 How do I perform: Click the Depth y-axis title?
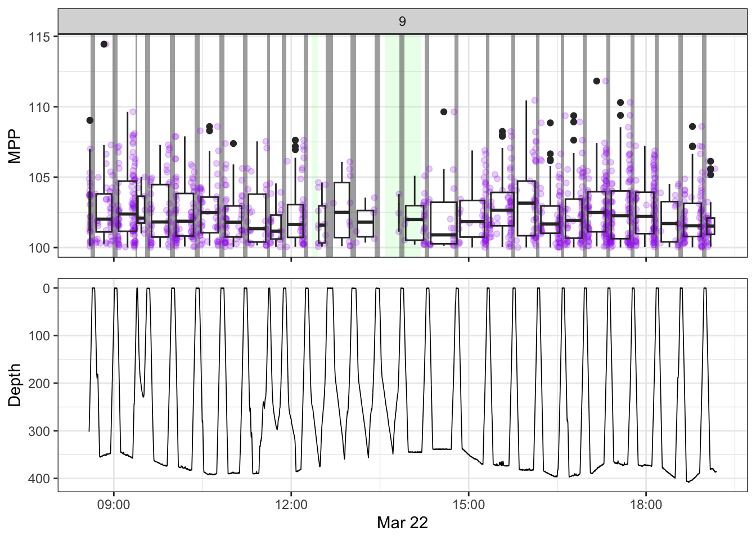coord(15,385)
